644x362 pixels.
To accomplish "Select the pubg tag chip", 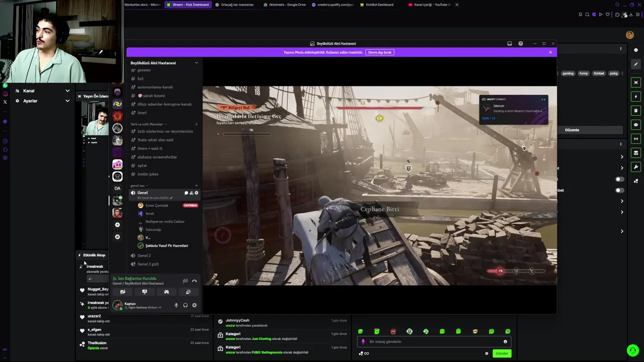I will [614, 73].
